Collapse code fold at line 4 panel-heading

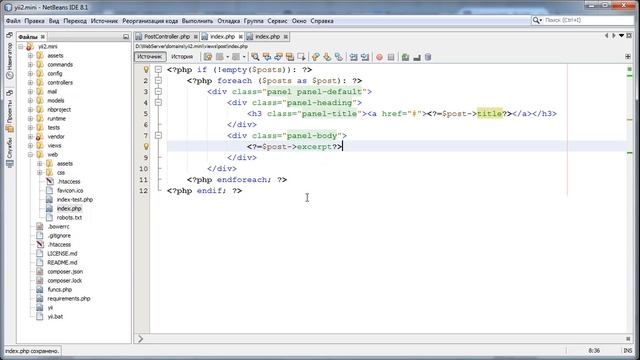pos(158,103)
